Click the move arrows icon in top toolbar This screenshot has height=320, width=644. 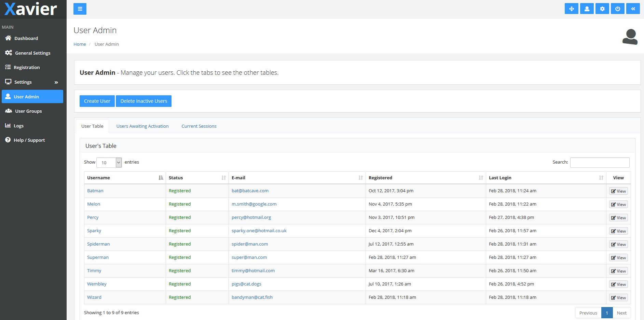tap(571, 9)
